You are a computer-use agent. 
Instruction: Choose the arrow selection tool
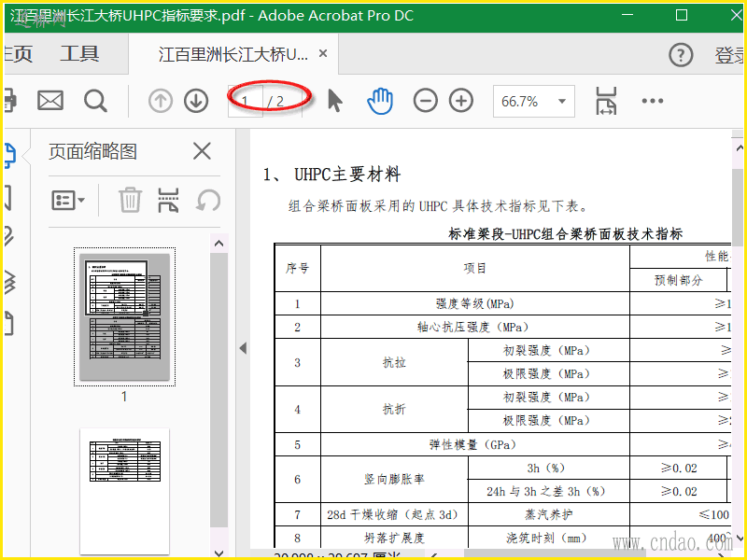pyautogui.click(x=335, y=101)
